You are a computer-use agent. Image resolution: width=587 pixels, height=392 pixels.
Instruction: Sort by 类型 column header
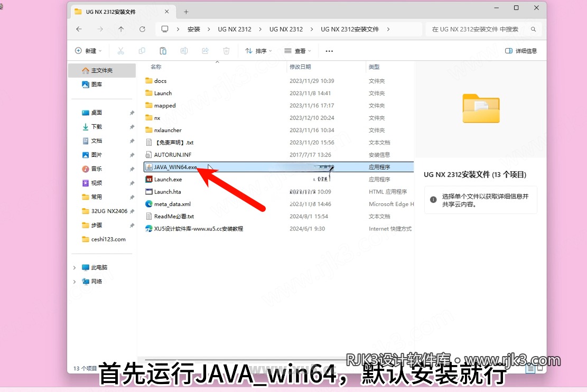(374, 67)
